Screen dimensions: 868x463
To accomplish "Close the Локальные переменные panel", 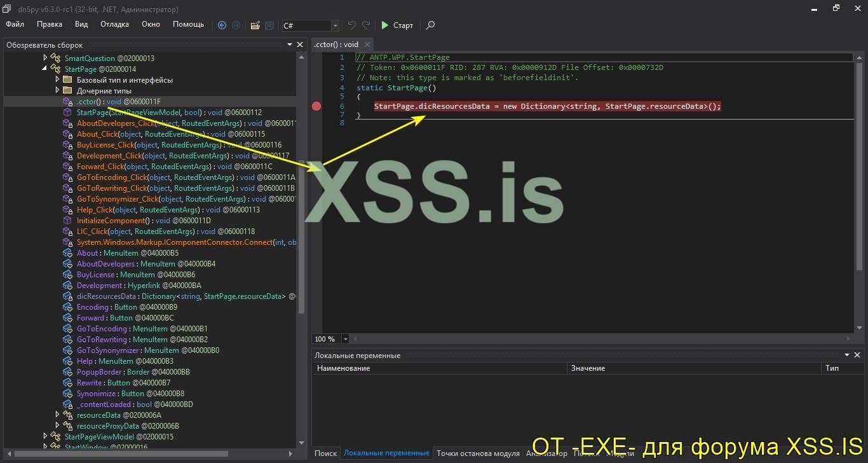I will click(857, 356).
